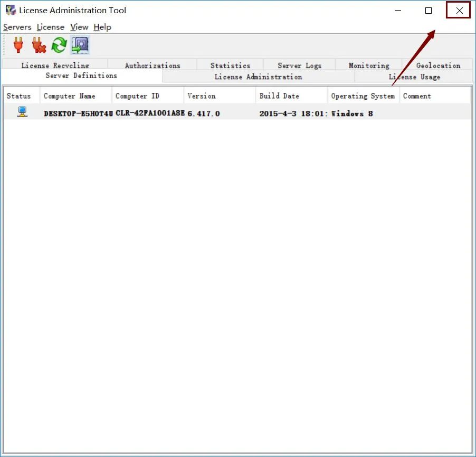Switch to the Statistics tab
Viewport: 476px width, 457px height.
click(230, 65)
